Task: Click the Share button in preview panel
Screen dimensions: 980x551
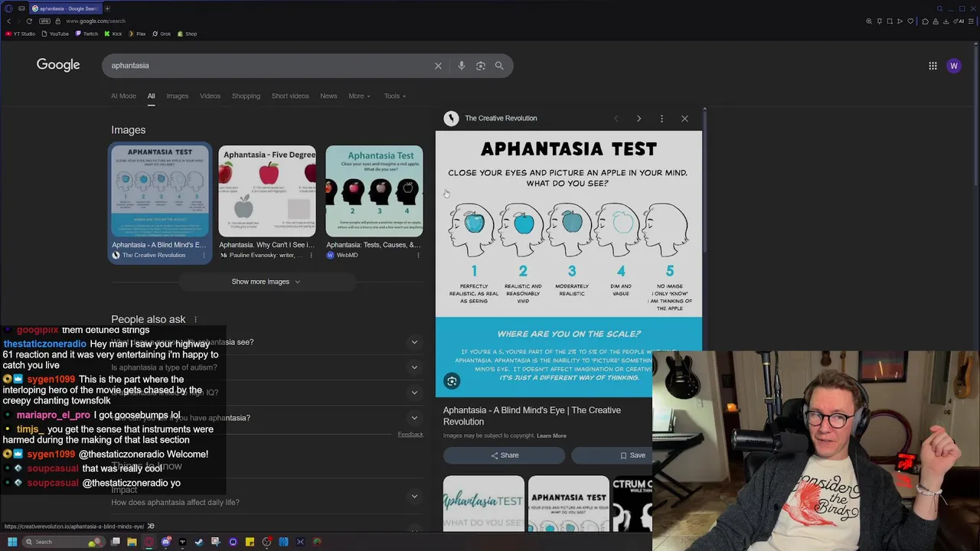Action: pyautogui.click(x=504, y=455)
